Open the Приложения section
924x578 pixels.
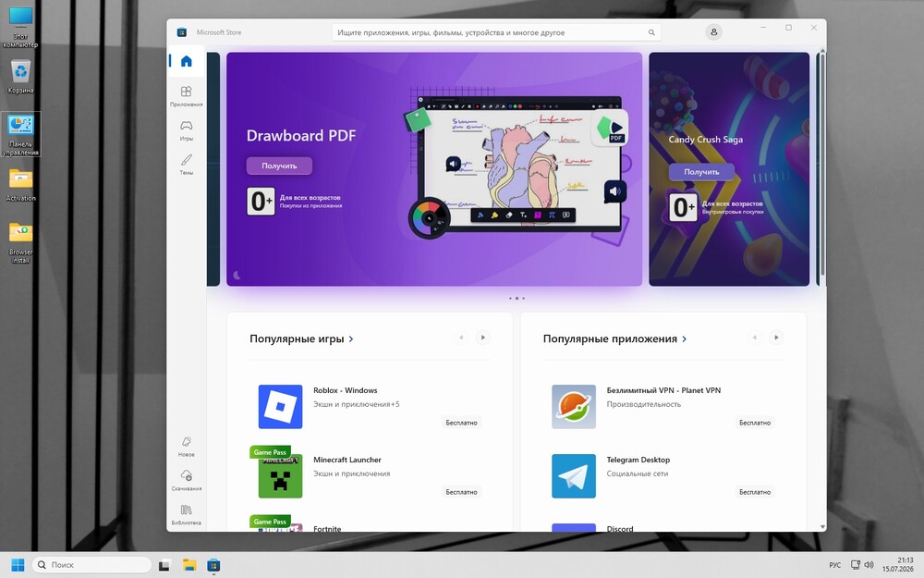click(x=187, y=95)
